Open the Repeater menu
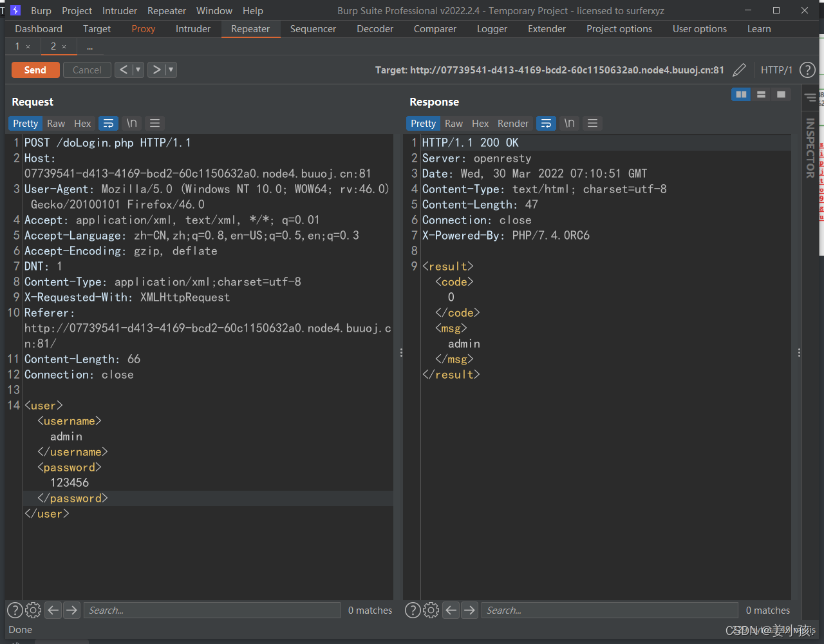Image resolution: width=824 pixels, height=644 pixels. click(x=167, y=11)
